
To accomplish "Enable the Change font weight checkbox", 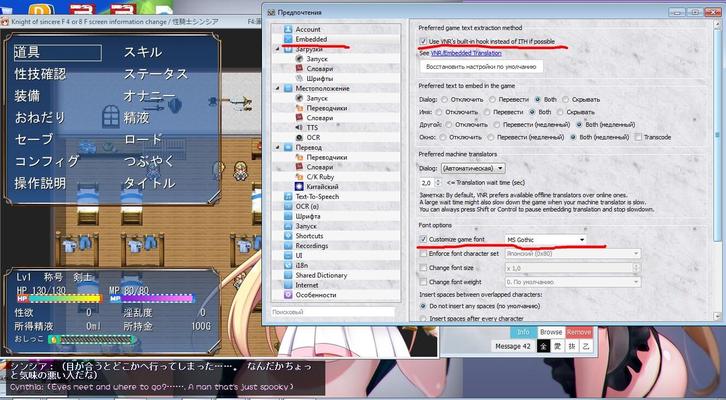I will (423, 282).
